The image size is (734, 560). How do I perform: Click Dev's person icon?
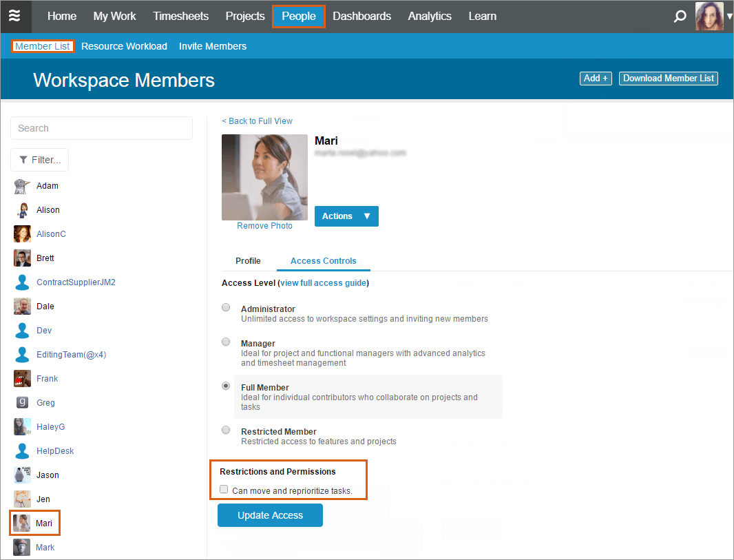(x=22, y=331)
